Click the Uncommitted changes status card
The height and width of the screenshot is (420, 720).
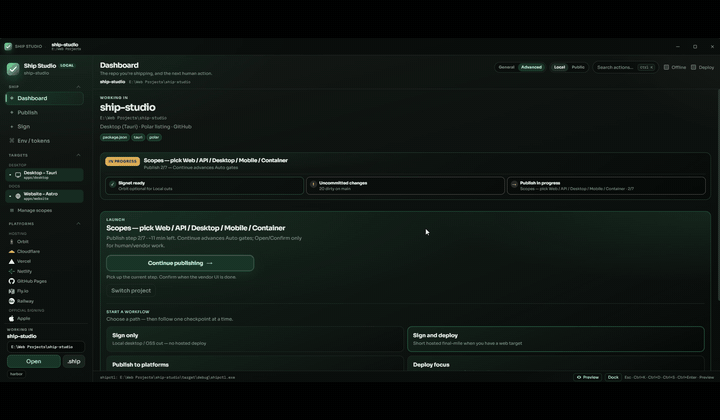405,185
